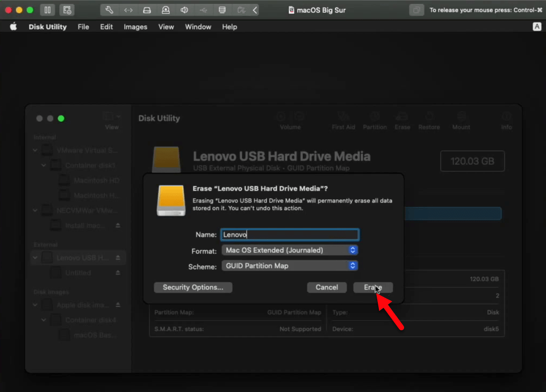This screenshot has width=546, height=392.
Task: Click the 'macOS Big Sur' VM window title
Action: [x=321, y=10]
